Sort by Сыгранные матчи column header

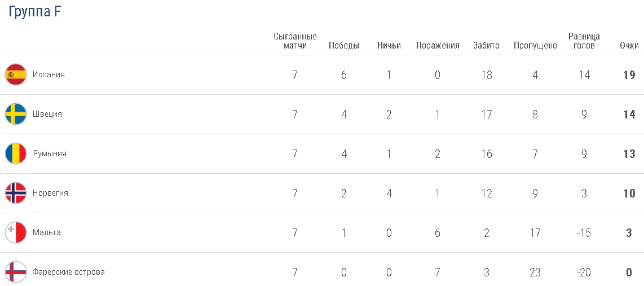pos(295,41)
